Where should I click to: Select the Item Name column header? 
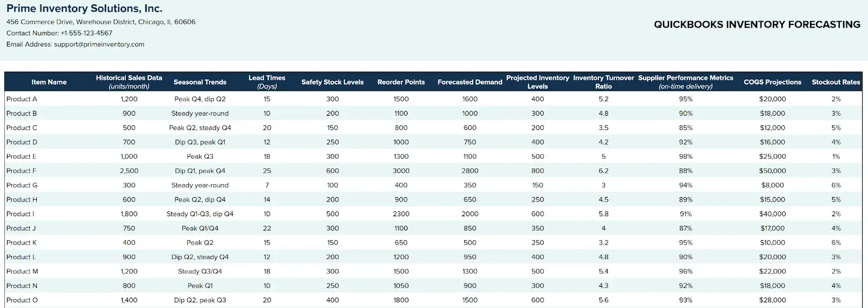click(x=49, y=82)
